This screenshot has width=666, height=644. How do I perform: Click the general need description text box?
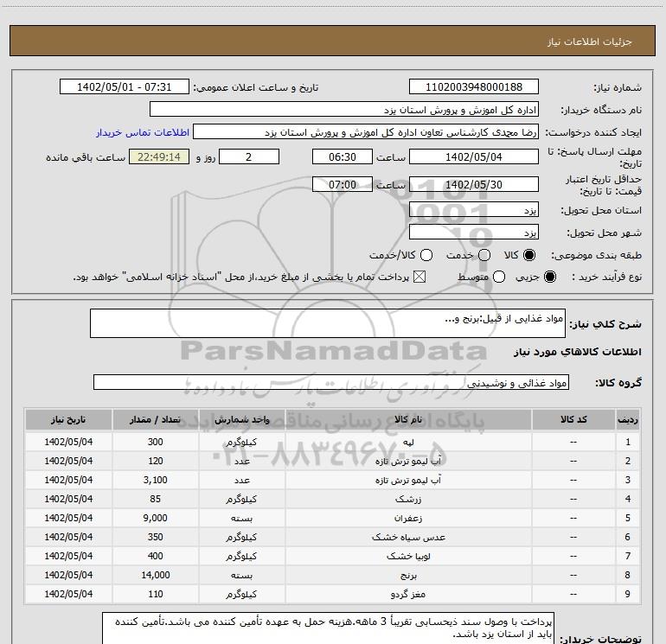click(x=328, y=323)
